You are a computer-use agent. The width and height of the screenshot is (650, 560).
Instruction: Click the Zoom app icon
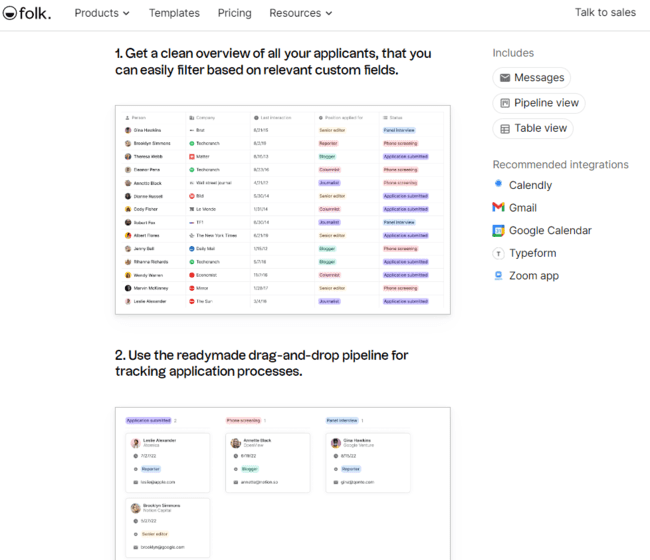coord(498,276)
